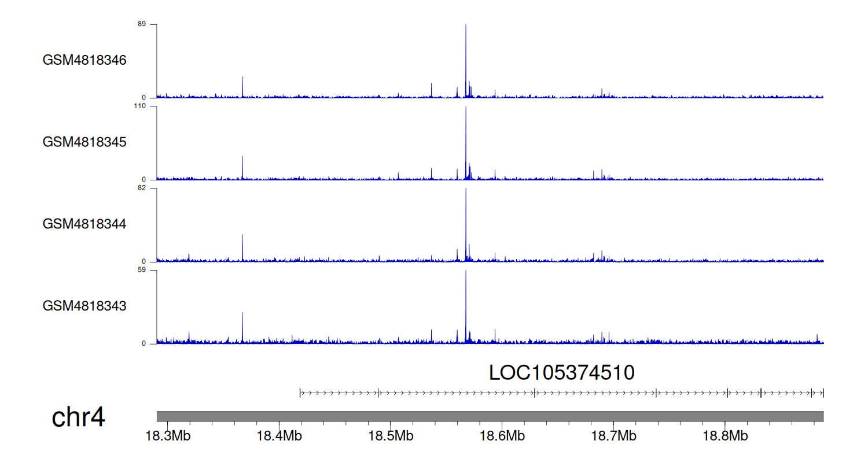Select the chr4 chromosome label
This screenshot has width=868, height=451.
pyautogui.click(x=78, y=417)
